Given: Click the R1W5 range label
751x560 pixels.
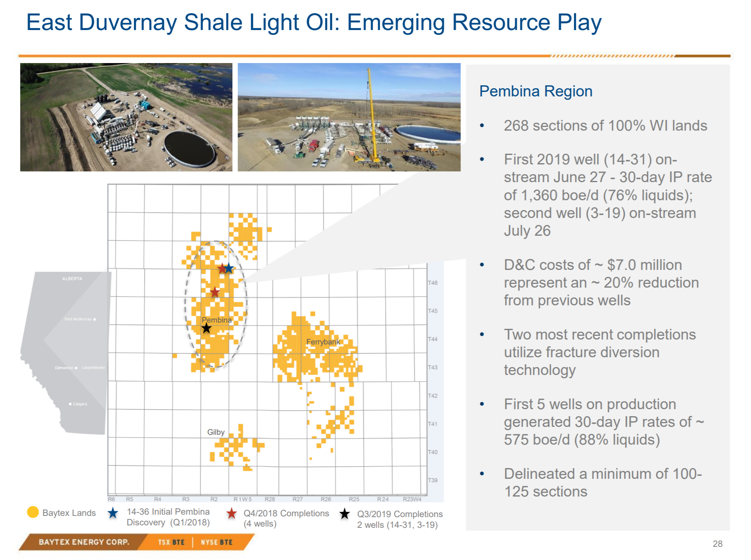Looking at the screenshot, I should (x=243, y=499).
